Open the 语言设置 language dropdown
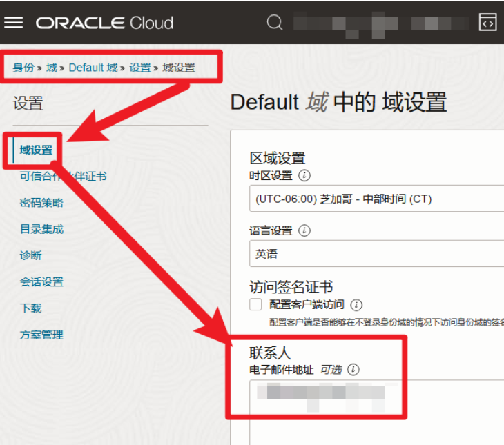 [376, 254]
